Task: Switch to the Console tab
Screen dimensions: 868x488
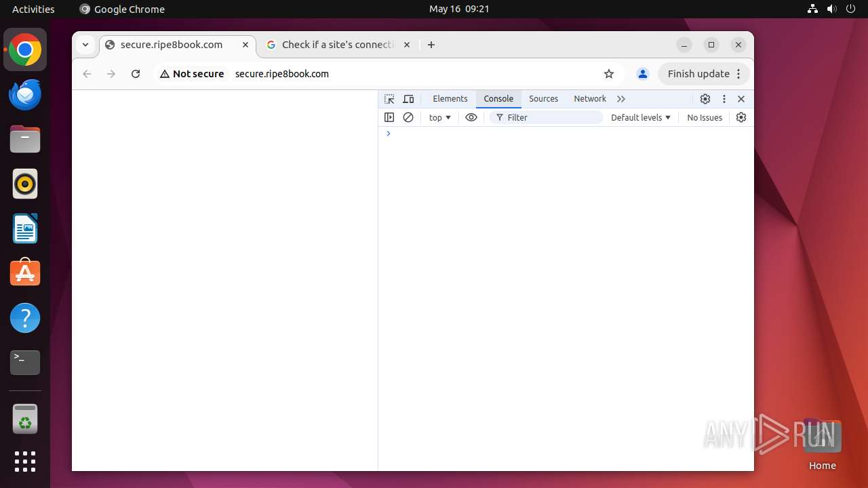Action: (498, 99)
